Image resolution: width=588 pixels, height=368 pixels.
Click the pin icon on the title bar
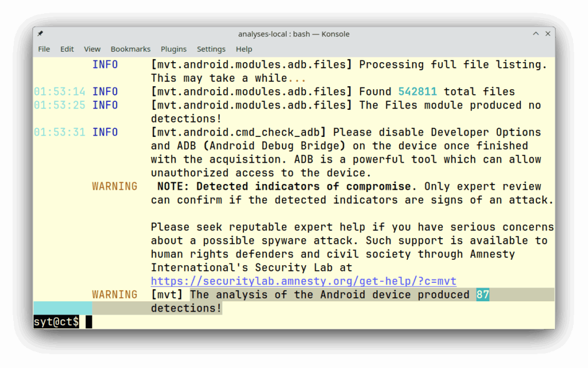39,33
